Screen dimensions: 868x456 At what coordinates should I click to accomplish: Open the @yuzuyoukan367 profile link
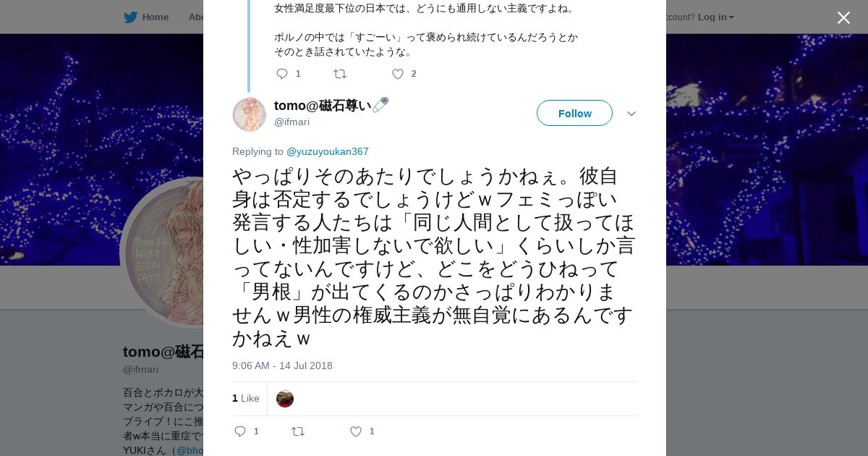(327, 151)
